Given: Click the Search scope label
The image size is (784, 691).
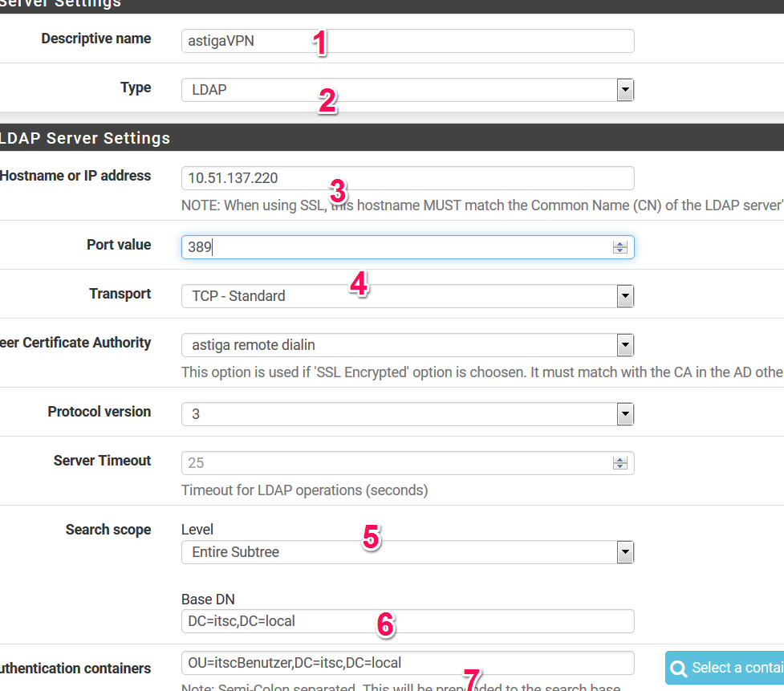Looking at the screenshot, I should (x=108, y=530).
